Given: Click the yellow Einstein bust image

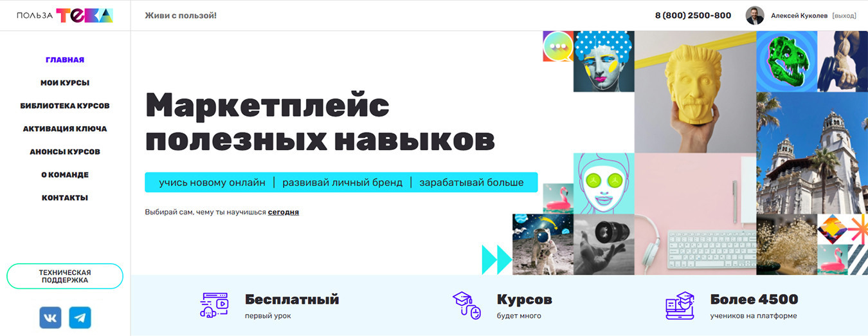Looking at the screenshot, I should [694, 91].
